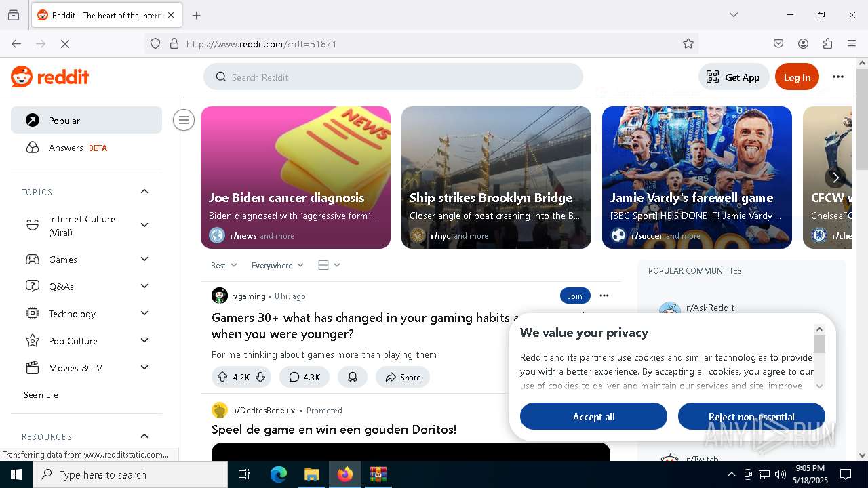Bookmark this page with the star
The height and width of the screenshot is (488, 868).
[688, 43]
